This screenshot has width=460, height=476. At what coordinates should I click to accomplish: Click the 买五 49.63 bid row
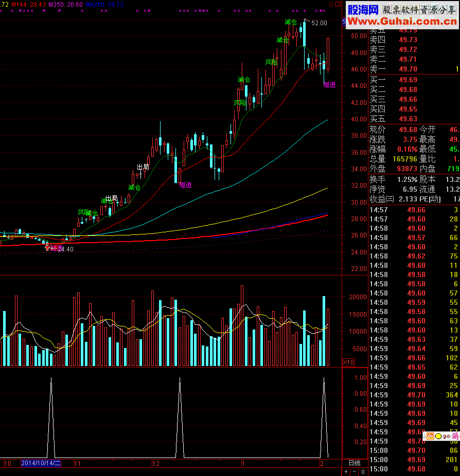[x=414, y=119]
